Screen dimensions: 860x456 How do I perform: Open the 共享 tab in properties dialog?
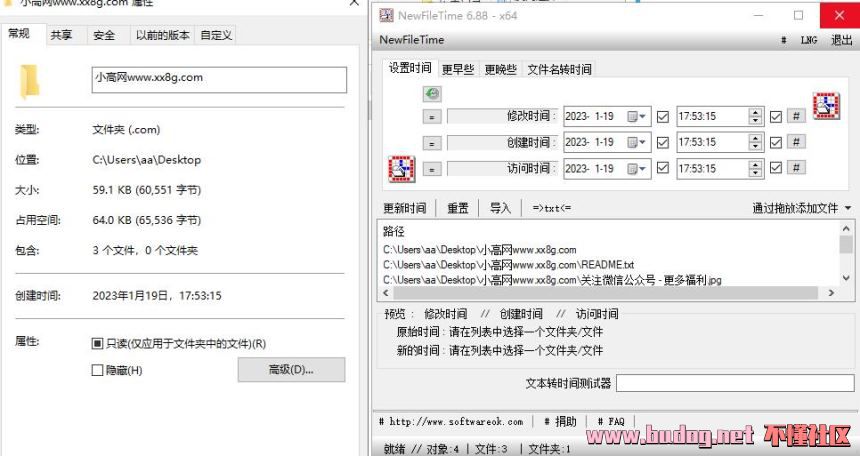(x=61, y=35)
